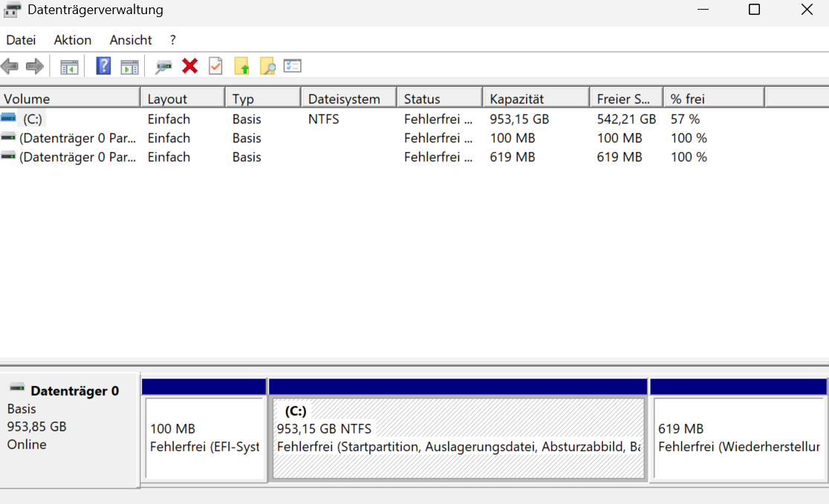This screenshot has height=504, width=829.
Task: Click the NTFS cell in the Dateisystem column
Action: pyautogui.click(x=324, y=119)
